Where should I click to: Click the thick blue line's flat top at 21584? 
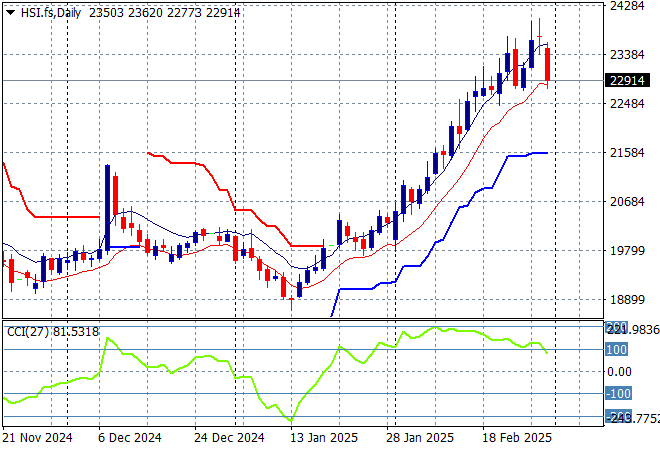tap(535, 153)
